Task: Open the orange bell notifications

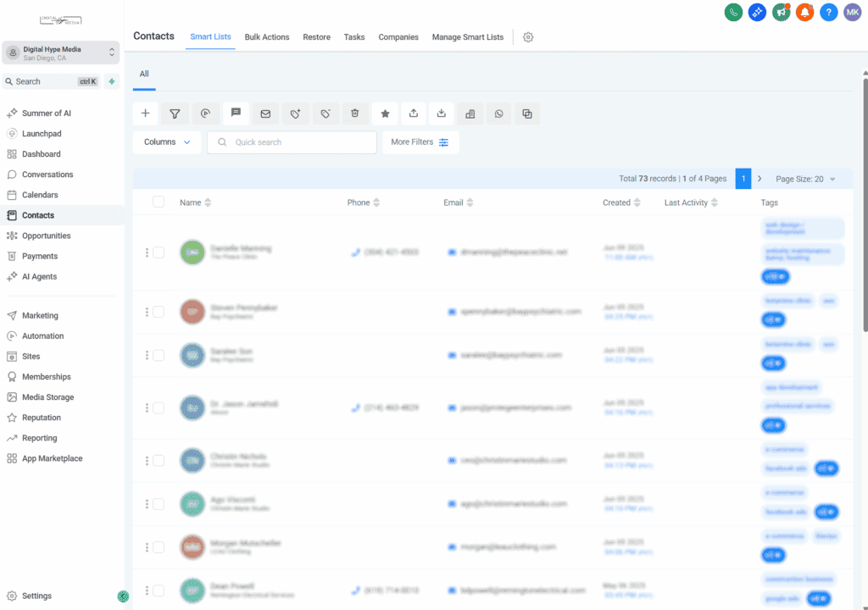Action: coord(805,12)
